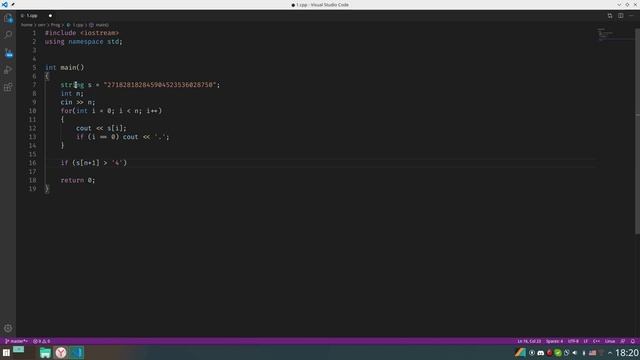Click the for loop header on line 10
Viewport: 640px width, 360px height.
pyautogui.click(x=111, y=111)
